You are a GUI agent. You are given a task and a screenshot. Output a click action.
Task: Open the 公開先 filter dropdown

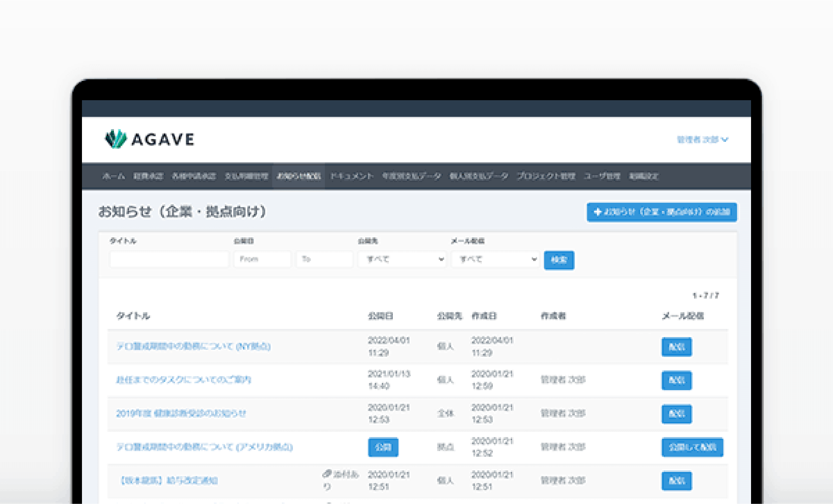(402, 259)
